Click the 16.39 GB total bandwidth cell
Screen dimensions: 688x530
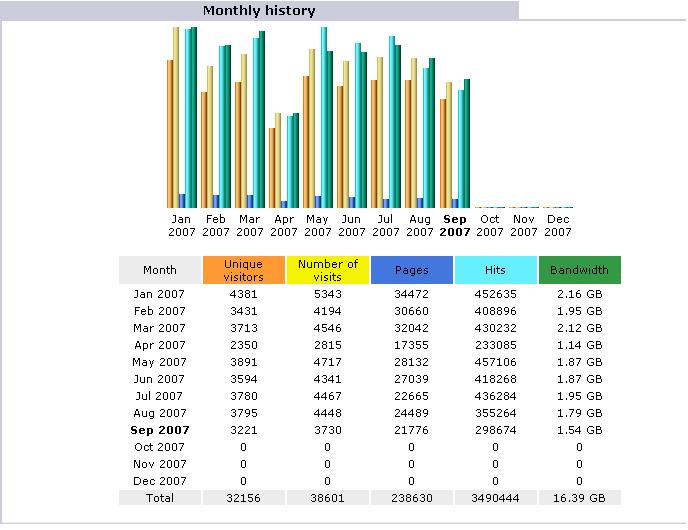[x=580, y=498]
